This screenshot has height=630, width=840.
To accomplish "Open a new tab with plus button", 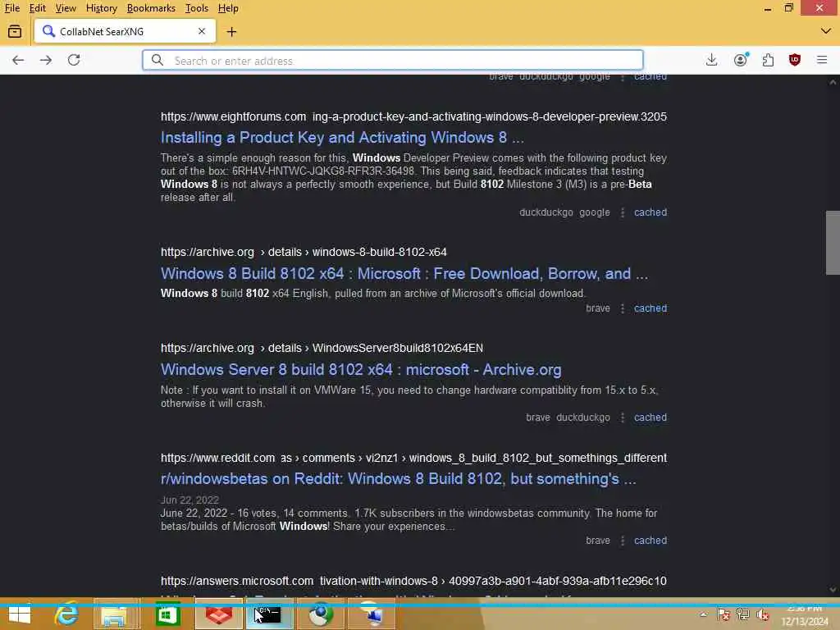I will pos(231,32).
